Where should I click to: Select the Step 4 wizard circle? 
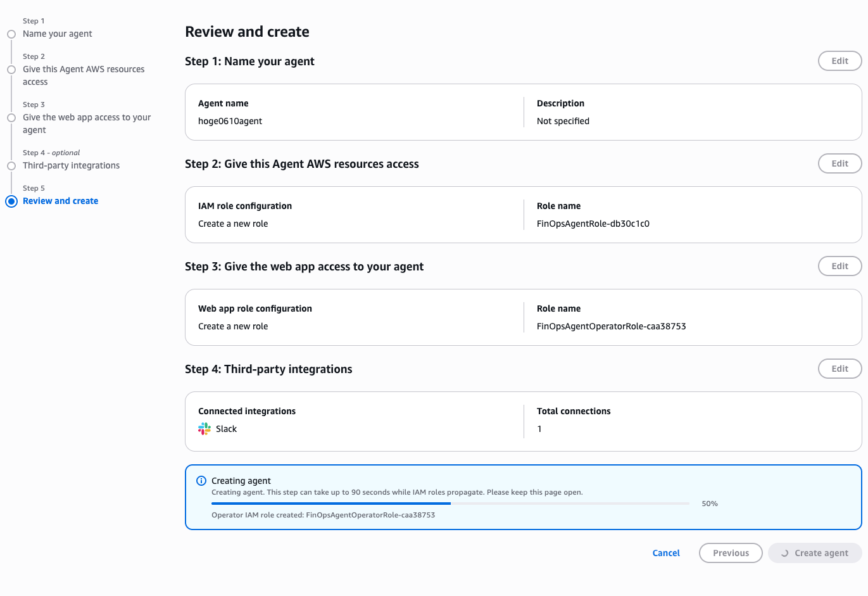click(11, 166)
